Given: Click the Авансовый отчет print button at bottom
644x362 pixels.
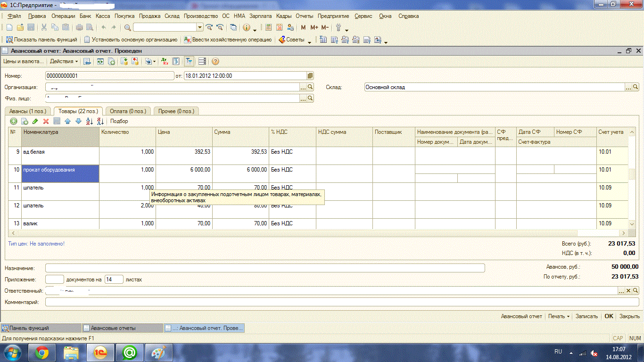Looking at the screenshot, I should point(521,316).
